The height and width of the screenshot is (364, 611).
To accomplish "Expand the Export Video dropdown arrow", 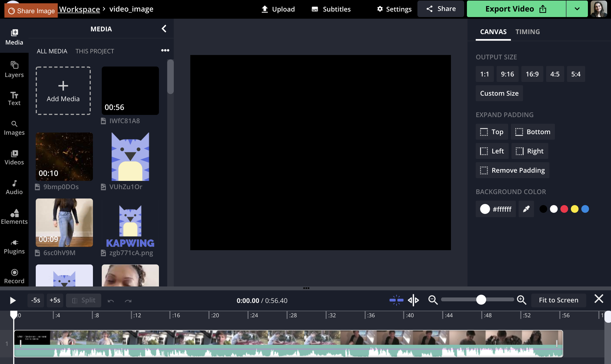I will [577, 9].
